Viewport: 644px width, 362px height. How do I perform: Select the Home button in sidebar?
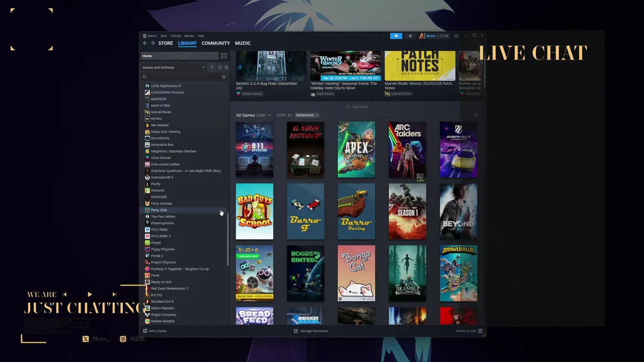179,56
